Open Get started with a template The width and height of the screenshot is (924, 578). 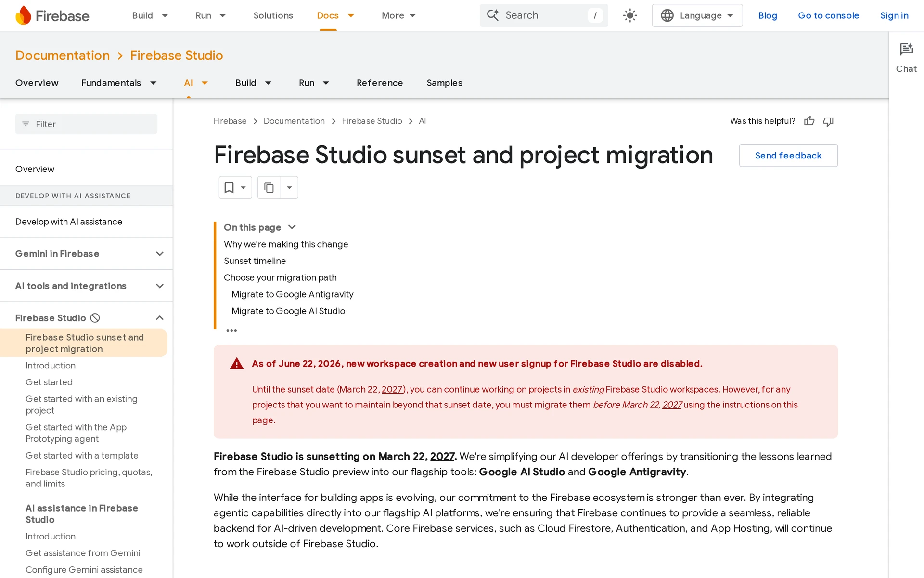(82, 456)
